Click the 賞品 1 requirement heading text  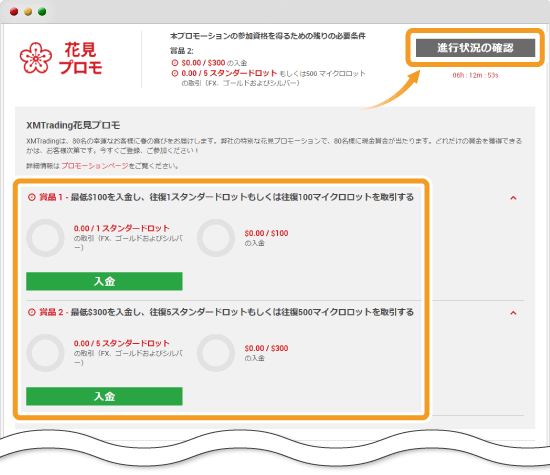point(226,197)
